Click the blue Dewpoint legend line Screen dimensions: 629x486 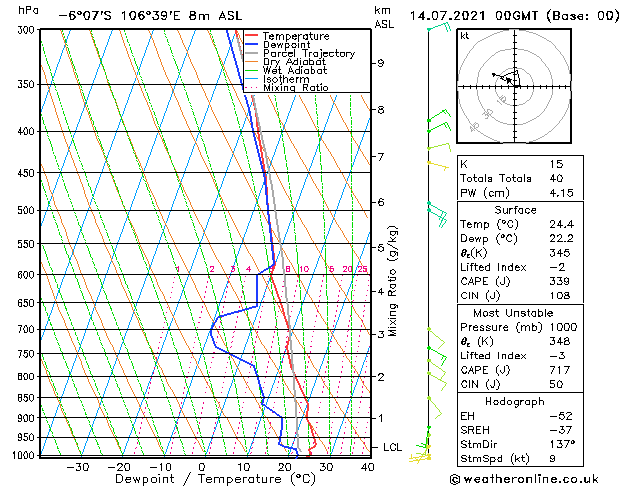(x=251, y=45)
